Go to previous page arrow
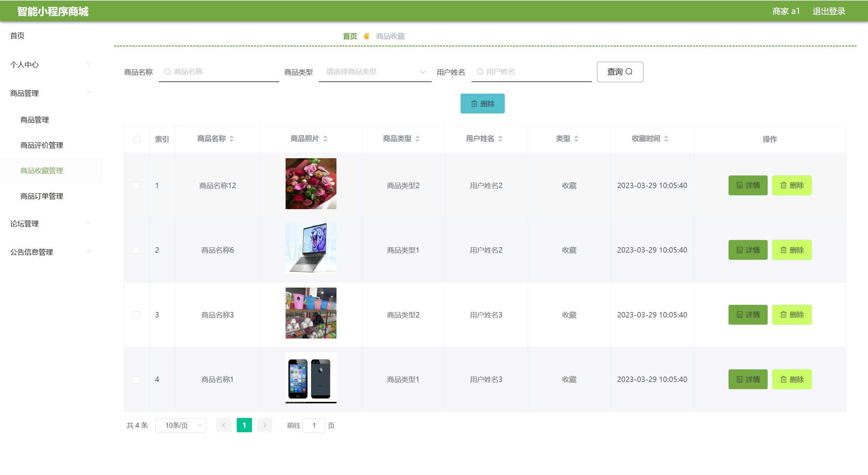This screenshot has width=868, height=475. click(x=224, y=425)
